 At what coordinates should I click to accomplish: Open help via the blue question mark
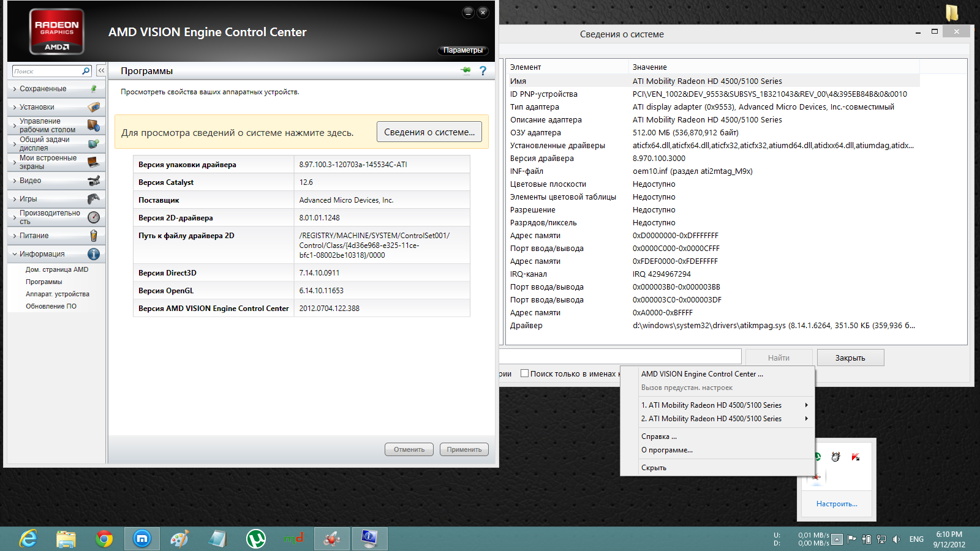pyautogui.click(x=483, y=71)
